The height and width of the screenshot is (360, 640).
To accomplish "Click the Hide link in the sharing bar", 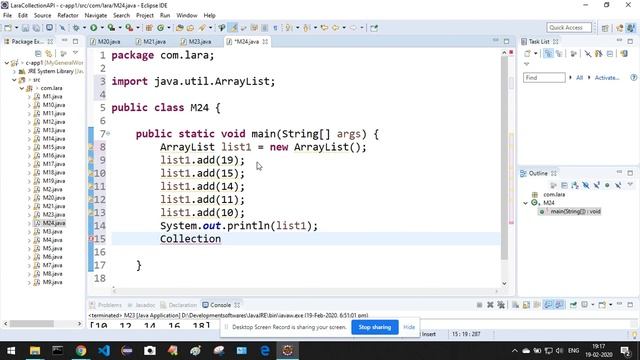I will (409, 327).
